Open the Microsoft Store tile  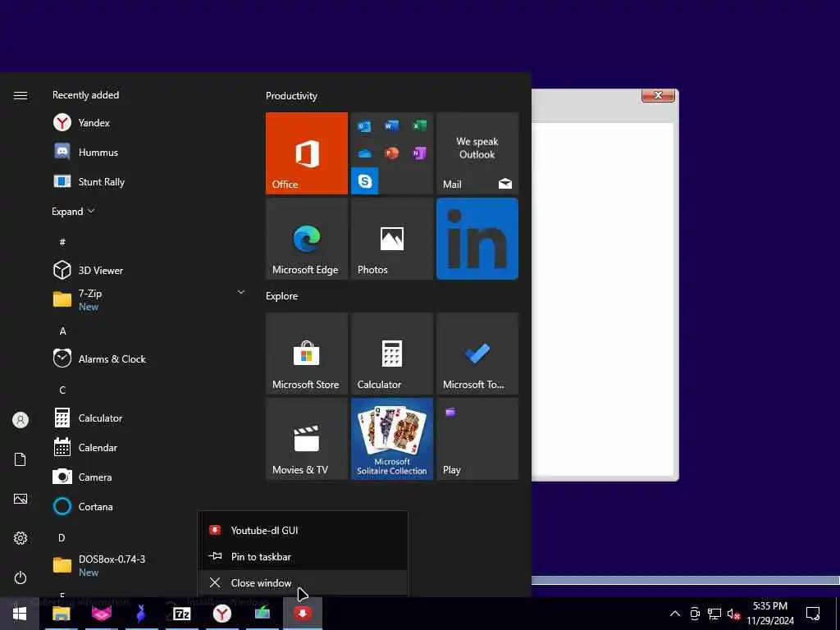click(x=307, y=354)
